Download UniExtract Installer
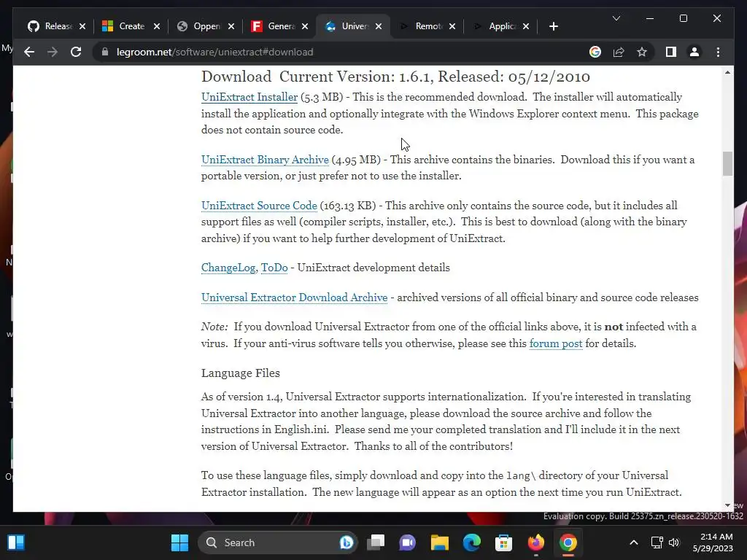 [x=249, y=97]
